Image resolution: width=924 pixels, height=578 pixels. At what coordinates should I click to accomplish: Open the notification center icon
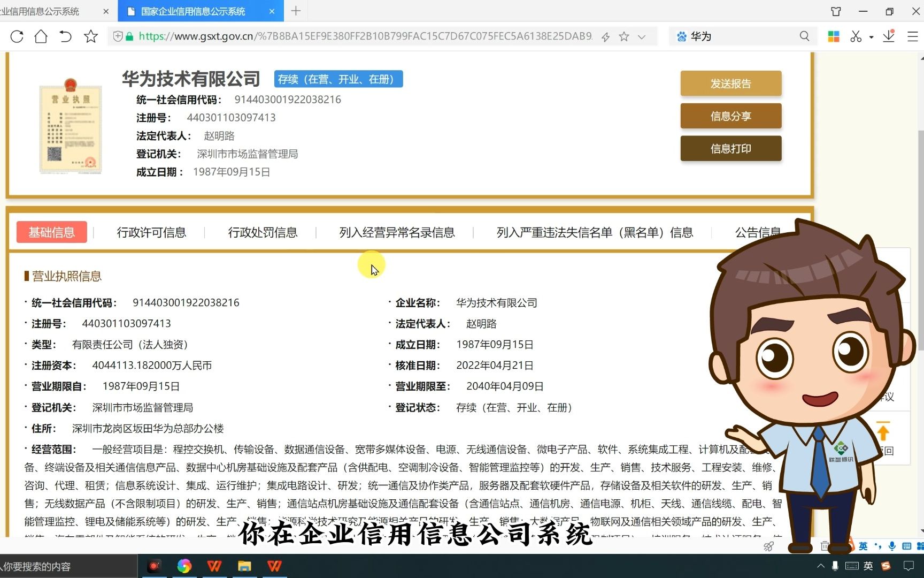(908, 566)
